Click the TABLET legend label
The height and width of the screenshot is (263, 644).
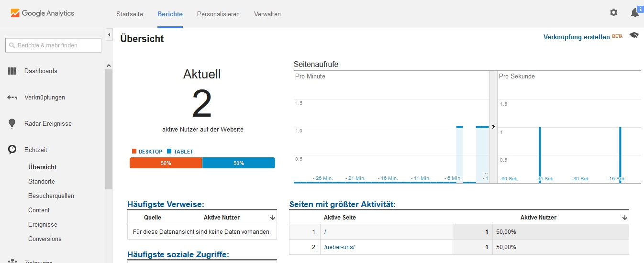(183, 152)
